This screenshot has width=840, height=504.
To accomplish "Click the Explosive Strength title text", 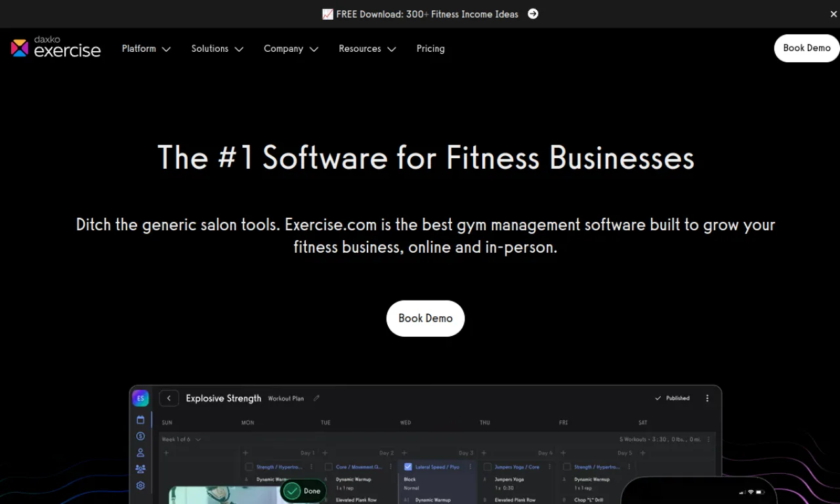I will click(223, 398).
